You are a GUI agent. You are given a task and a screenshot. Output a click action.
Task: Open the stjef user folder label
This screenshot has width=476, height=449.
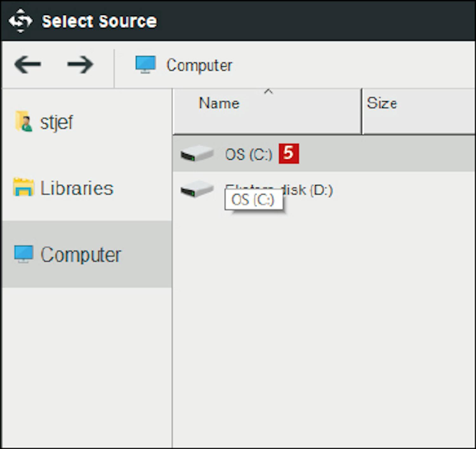(x=56, y=122)
